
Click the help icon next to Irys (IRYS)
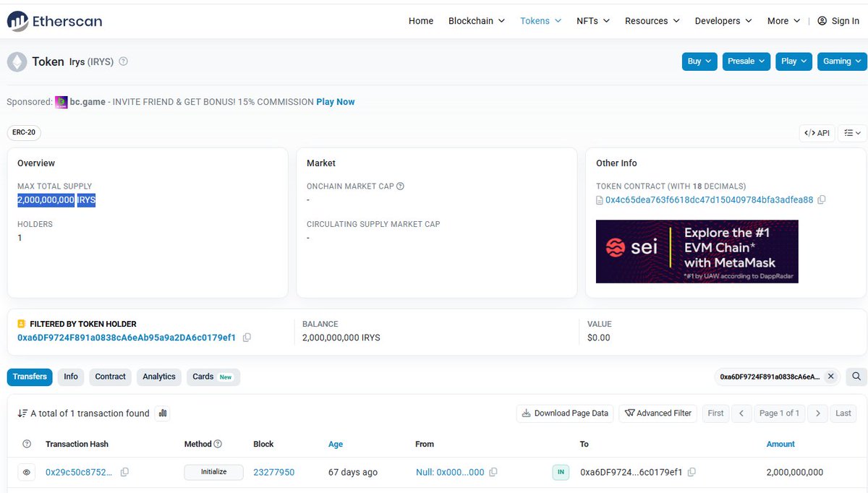pos(123,61)
